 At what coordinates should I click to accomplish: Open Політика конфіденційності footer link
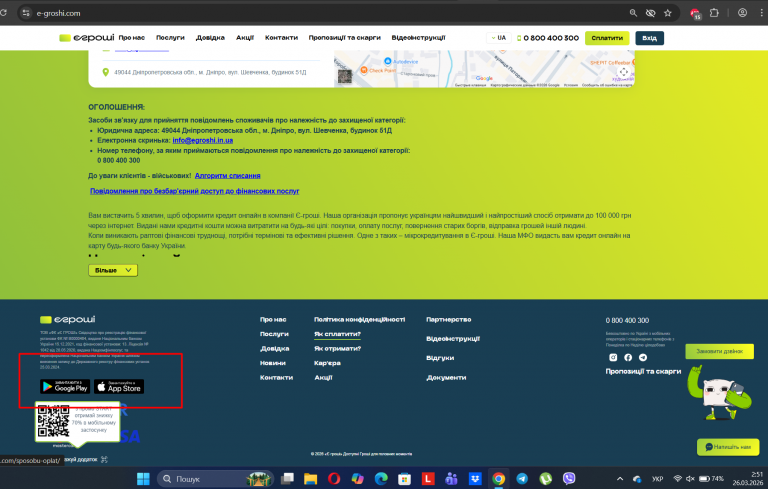tap(360, 319)
